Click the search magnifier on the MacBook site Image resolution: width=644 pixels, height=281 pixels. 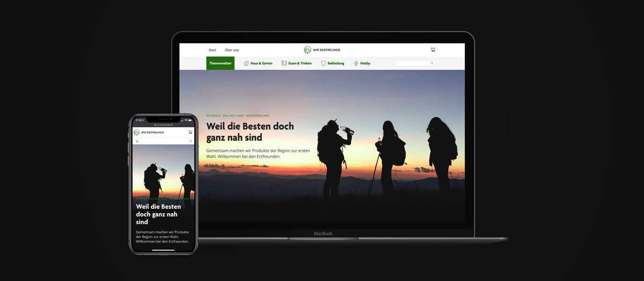point(432,63)
